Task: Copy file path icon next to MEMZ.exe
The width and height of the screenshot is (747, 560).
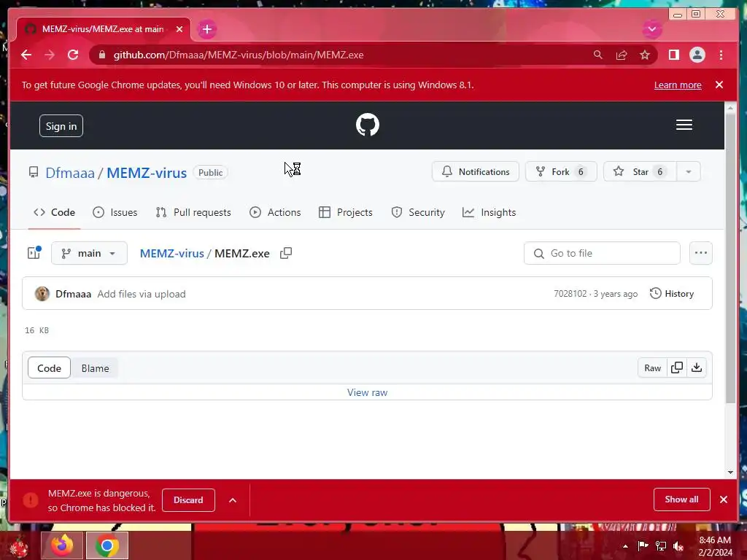Action: pos(286,253)
